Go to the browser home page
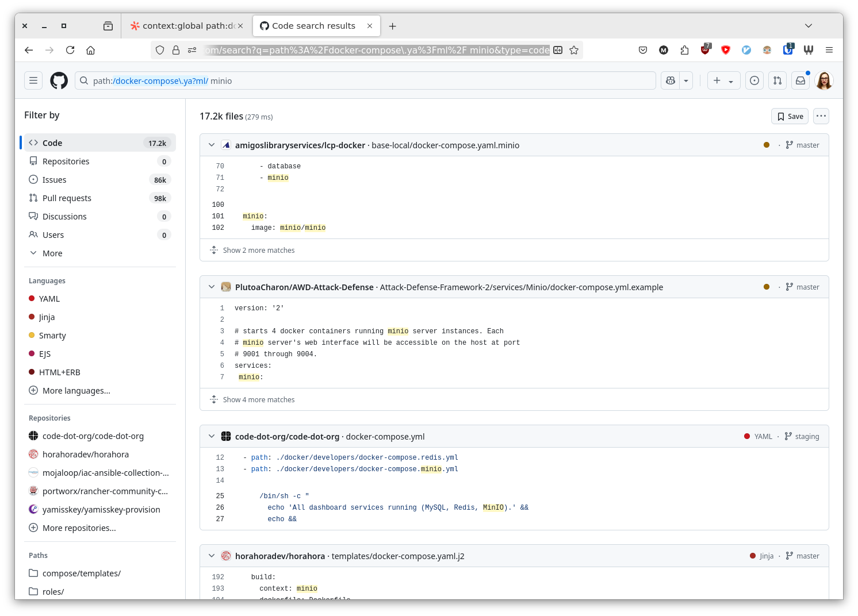Screen dimensions: 858x616 point(91,50)
